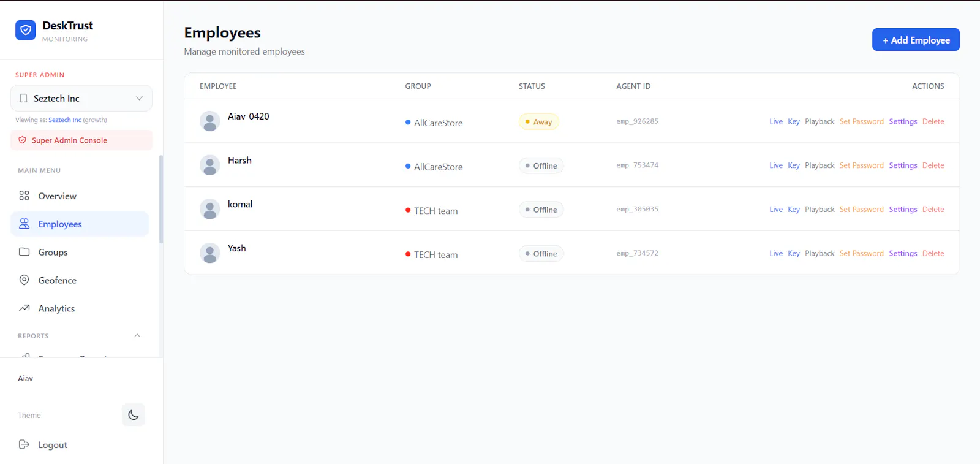Open Live view for Yash
This screenshot has height=464, width=980.
[776, 253]
